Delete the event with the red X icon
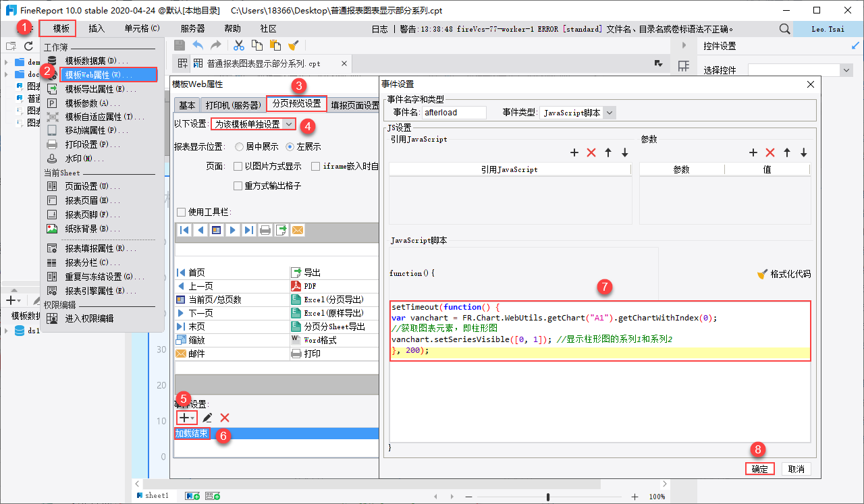 (x=225, y=418)
